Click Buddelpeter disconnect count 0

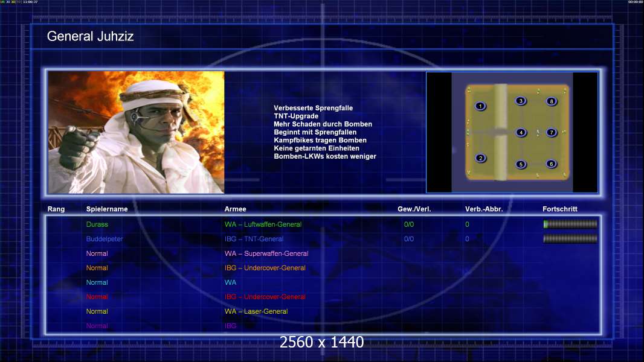pos(467,239)
